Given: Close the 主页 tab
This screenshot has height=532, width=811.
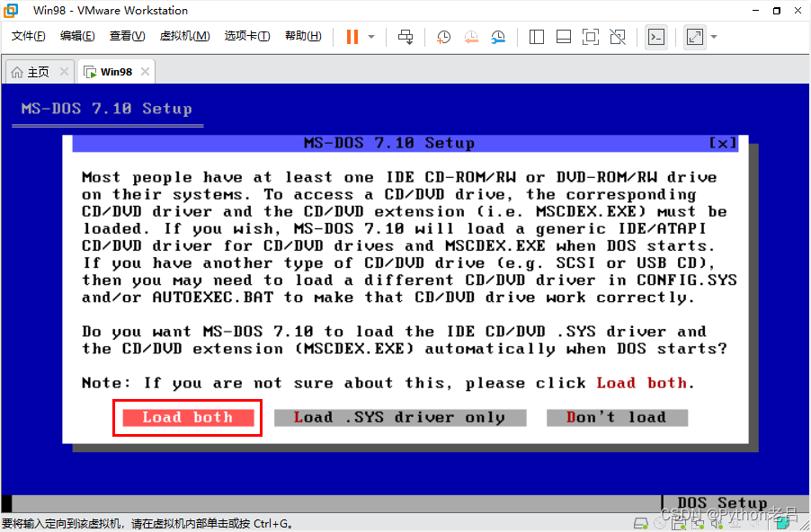Looking at the screenshot, I should click(64, 71).
